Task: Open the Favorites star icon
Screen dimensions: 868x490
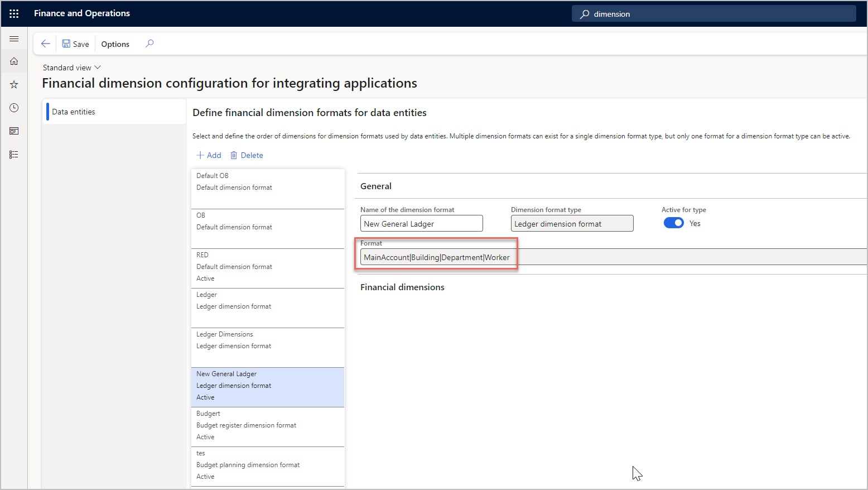Action: [14, 84]
